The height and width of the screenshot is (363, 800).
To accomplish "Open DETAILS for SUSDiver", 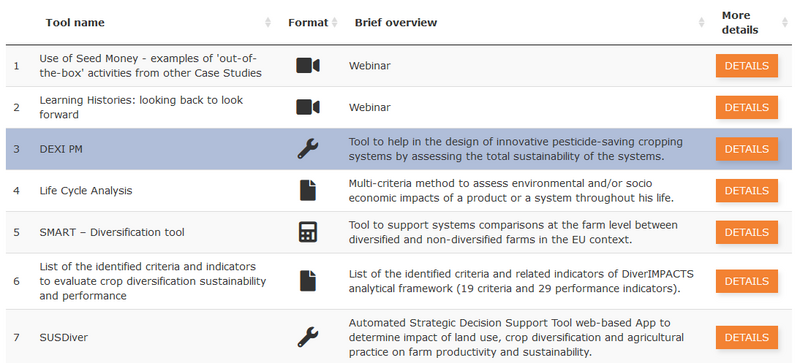I will coord(746,337).
